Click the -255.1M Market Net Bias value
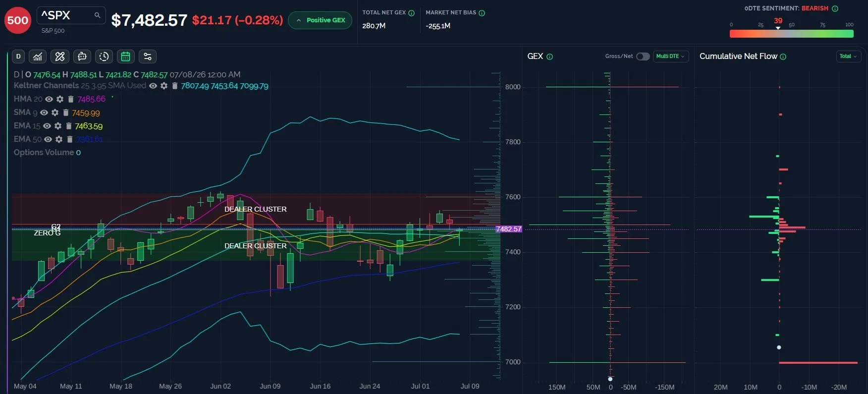The image size is (868, 394). coord(438,26)
